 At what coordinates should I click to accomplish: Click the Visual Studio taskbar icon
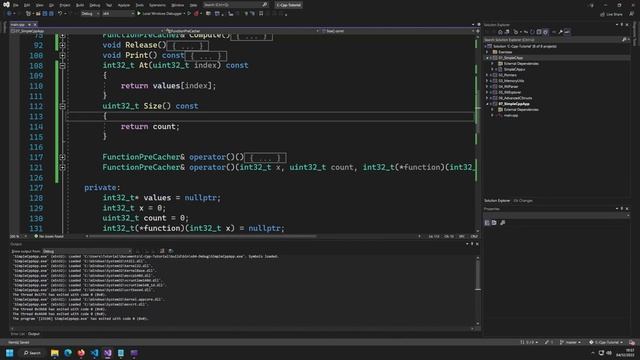point(108,353)
